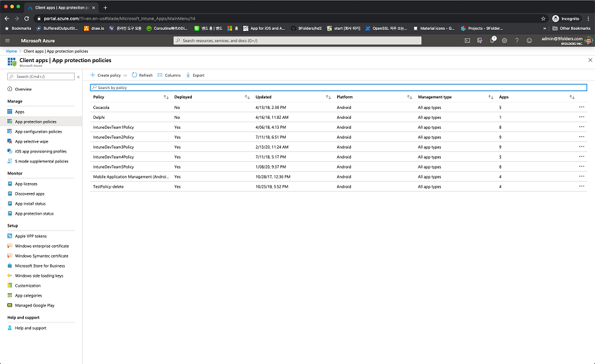
Task: Focus sidebar Search (Cmd+/) box
Action: [41, 77]
